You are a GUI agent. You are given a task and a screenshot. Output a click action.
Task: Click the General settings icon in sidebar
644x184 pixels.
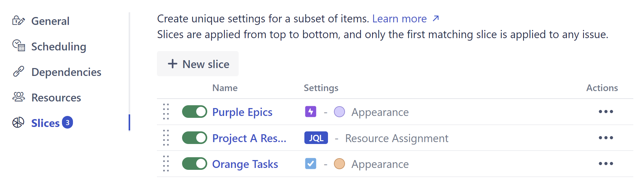[x=18, y=21]
